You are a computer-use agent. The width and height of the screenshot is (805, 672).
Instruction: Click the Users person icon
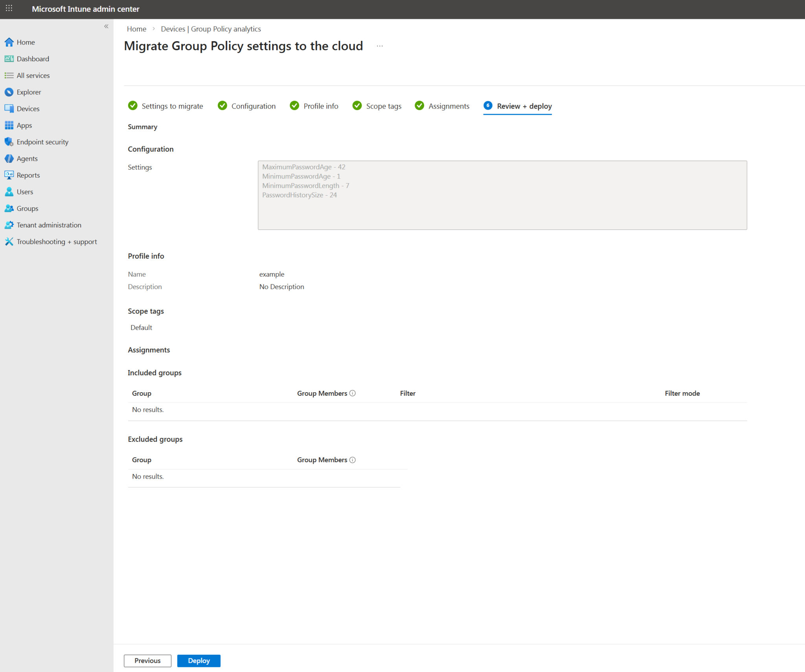9,192
